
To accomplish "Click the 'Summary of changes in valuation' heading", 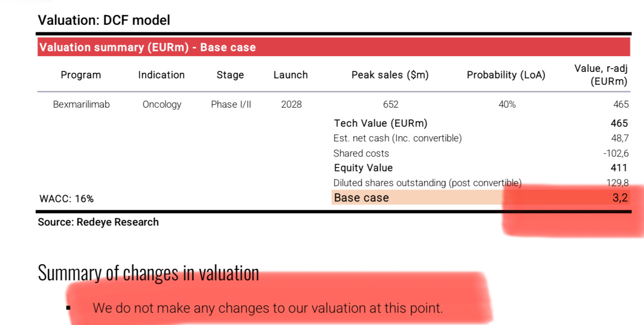I will click(x=148, y=273).
